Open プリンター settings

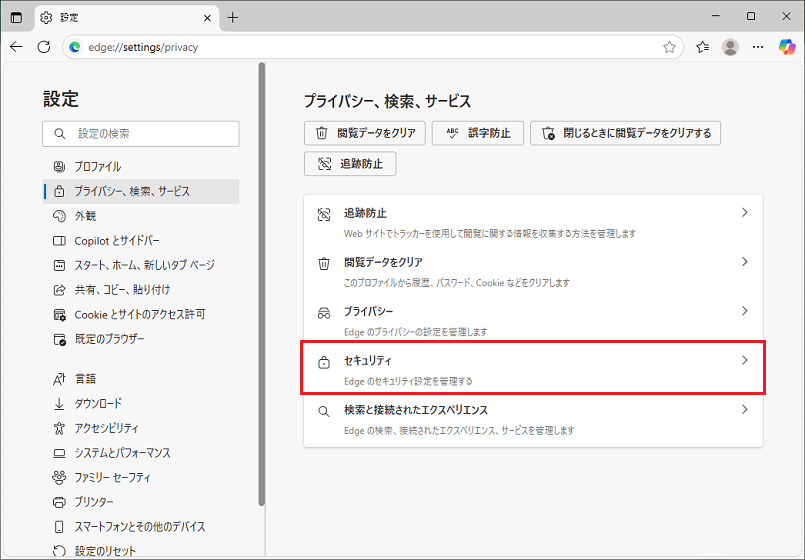[141, 503]
